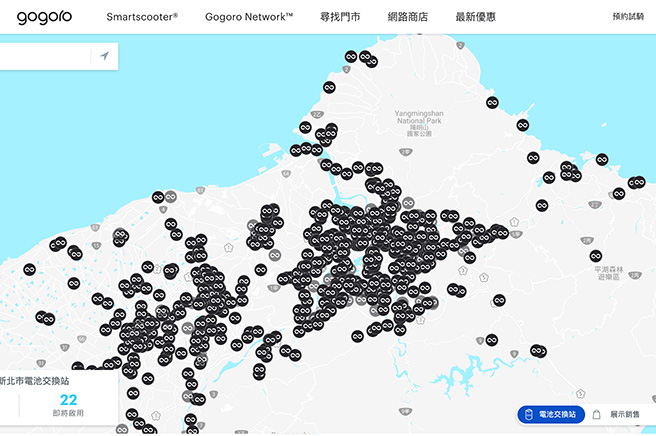Image resolution: width=656 pixels, height=436 pixels.
Task: Click the station marker just above 平溪森林遊樂區 label
Action: [596, 256]
